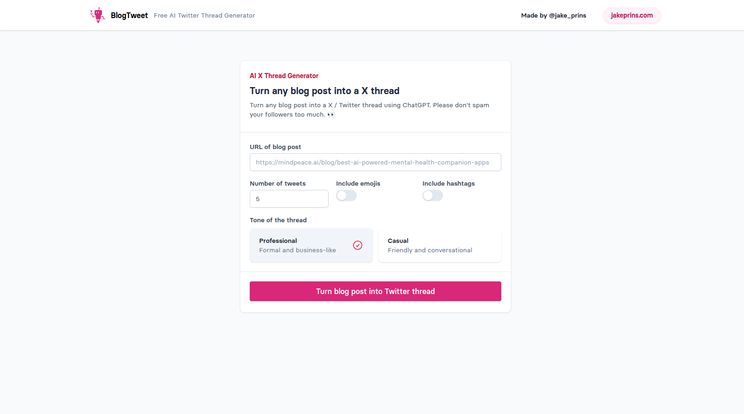Click the BlogTweet brand name
Screen dimensions: 744x414
pos(129,15)
